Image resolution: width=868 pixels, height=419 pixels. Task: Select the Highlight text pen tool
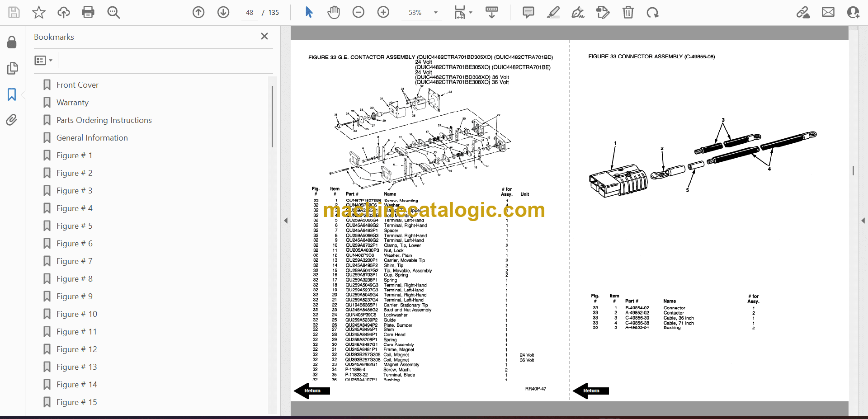pos(553,12)
